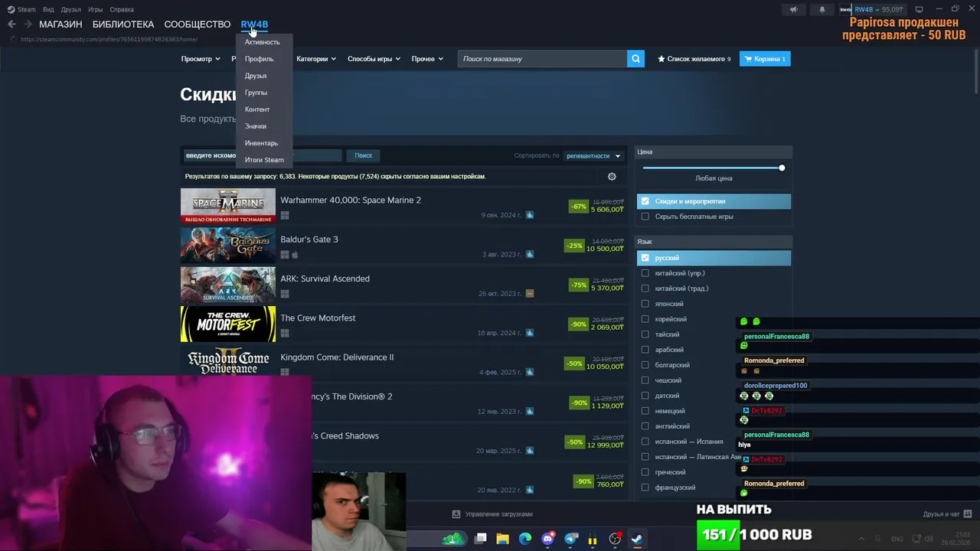Open the announcements megaphone icon
980x551 pixels.
(x=793, y=9)
